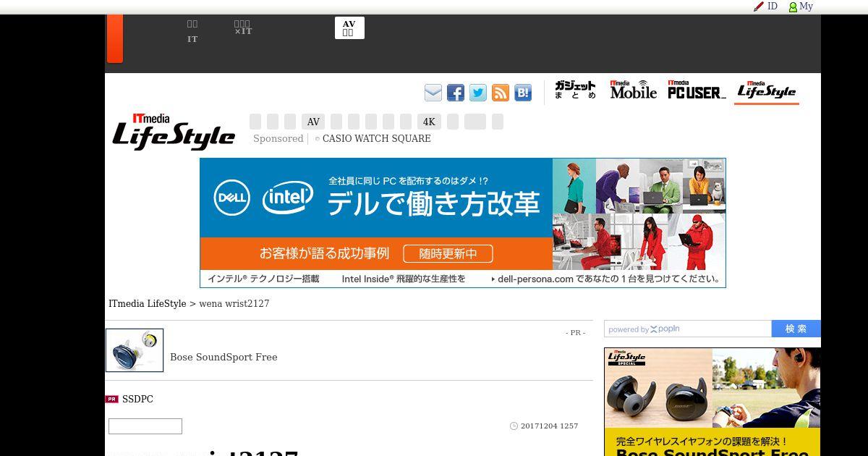The width and height of the screenshot is (868, 456).
Task: Click the blue 検索 search button
Action: (796, 329)
